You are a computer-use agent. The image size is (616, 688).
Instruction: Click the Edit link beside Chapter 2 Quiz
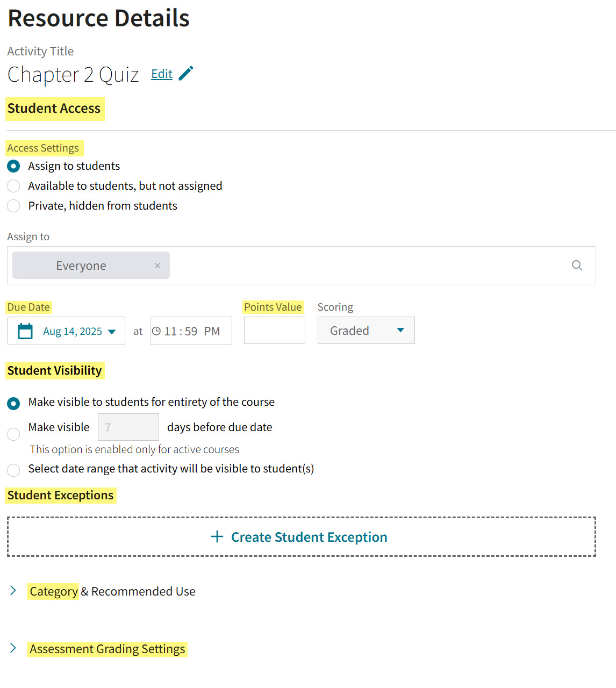click(x=161, y=74)
